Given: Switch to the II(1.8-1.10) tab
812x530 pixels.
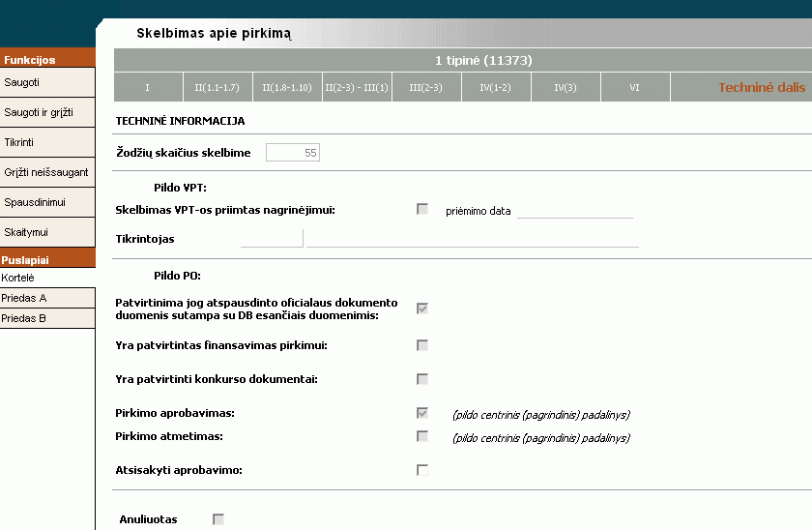Looking at the screenshot, I should point(287,87).
